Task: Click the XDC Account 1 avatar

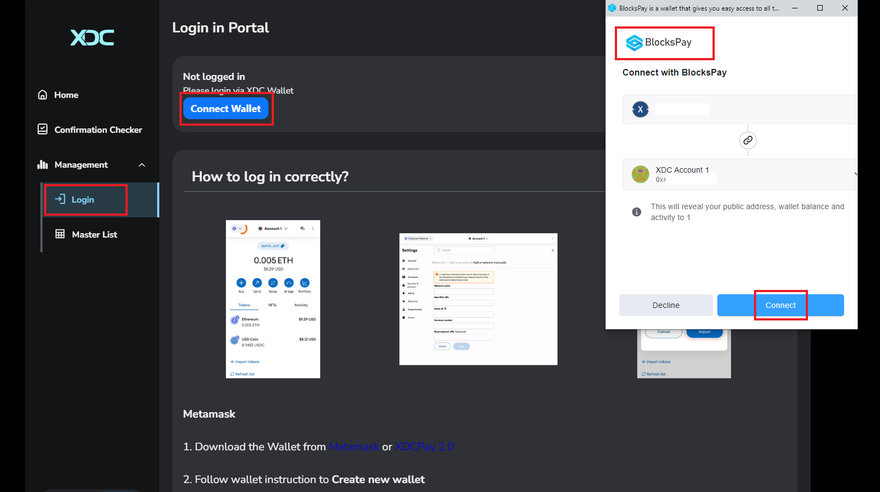Action: click(x=641, y=174)
